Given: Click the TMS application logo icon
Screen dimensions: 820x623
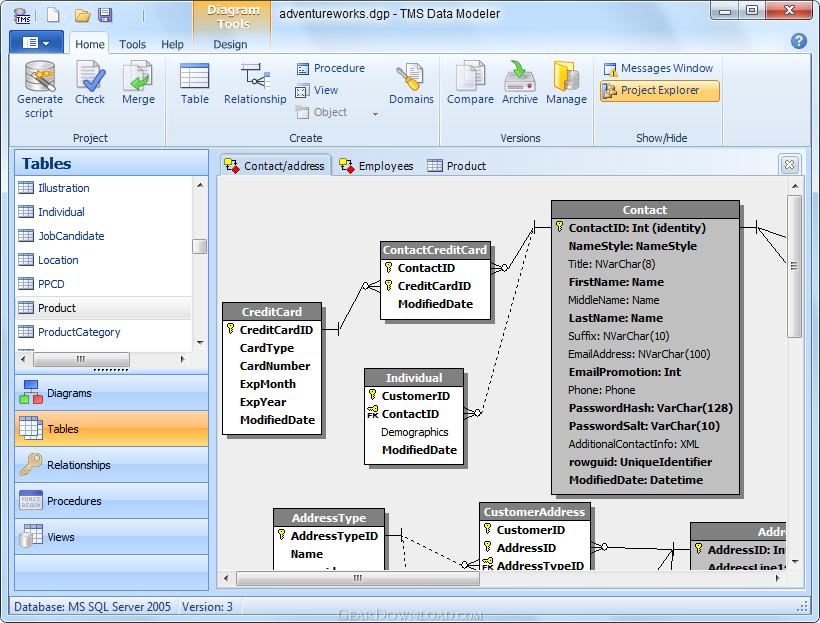Looking at the screenshot, I should [22, 15].
